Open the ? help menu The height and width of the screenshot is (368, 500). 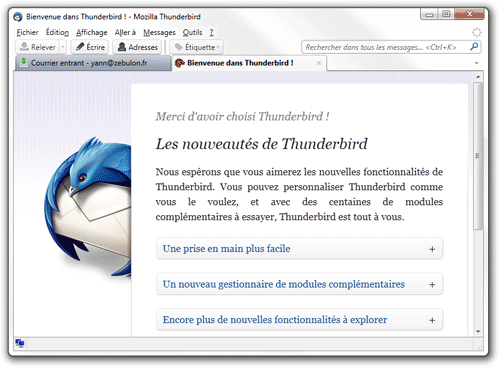tap(211, 32)
